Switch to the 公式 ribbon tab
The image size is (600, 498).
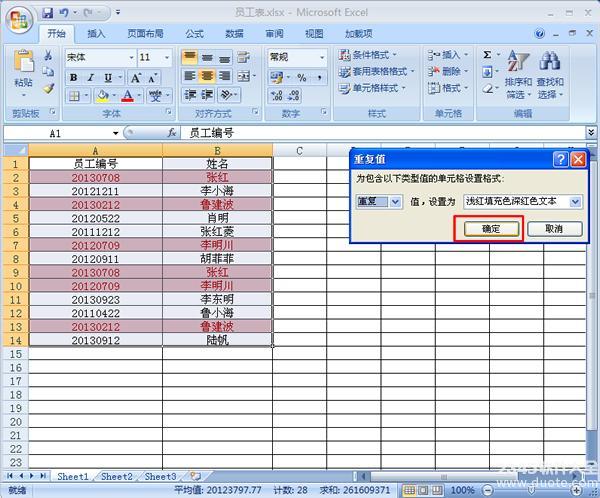tap(194, 34)
